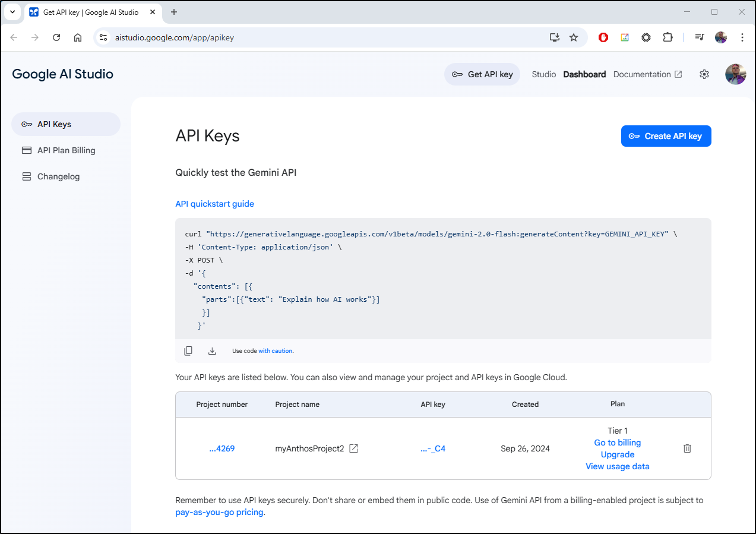Open Get API key in header

click(482, 74)
